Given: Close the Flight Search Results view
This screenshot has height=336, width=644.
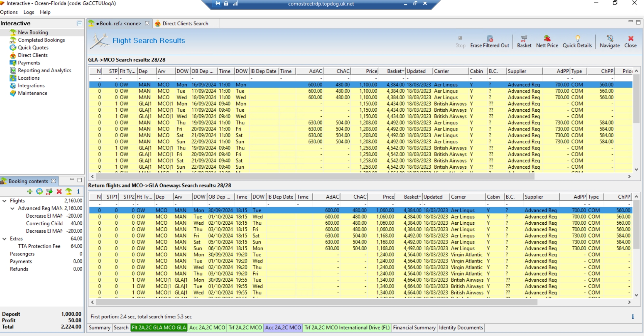Looking at the screenshot, I should click(x=630, y=41).
